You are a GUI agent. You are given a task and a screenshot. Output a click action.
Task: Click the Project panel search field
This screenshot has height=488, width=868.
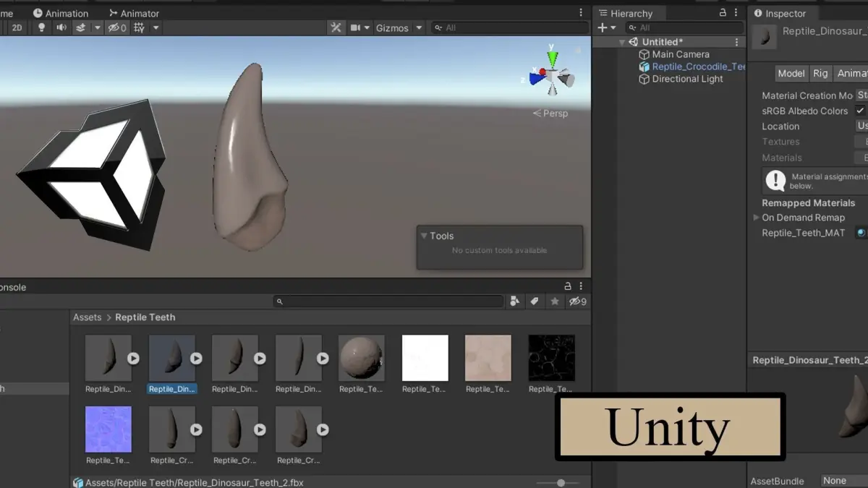388,301
